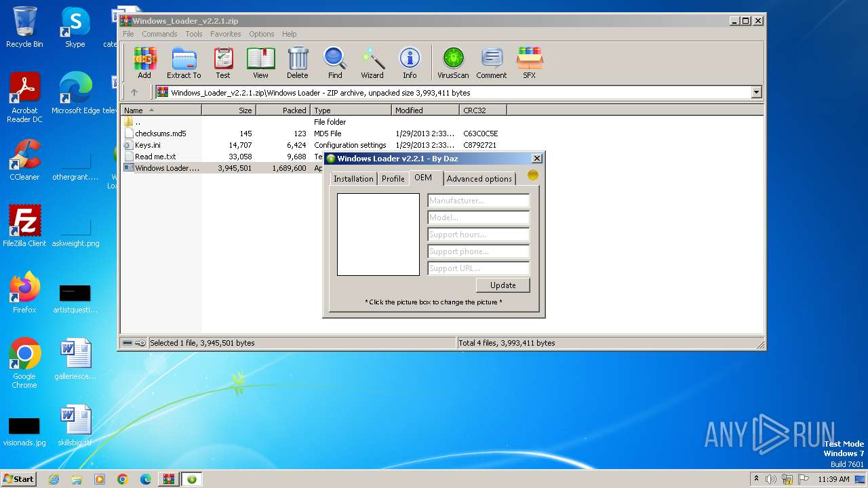Click the Model input field
868x488 pixels.
click(x=478, y=218)
